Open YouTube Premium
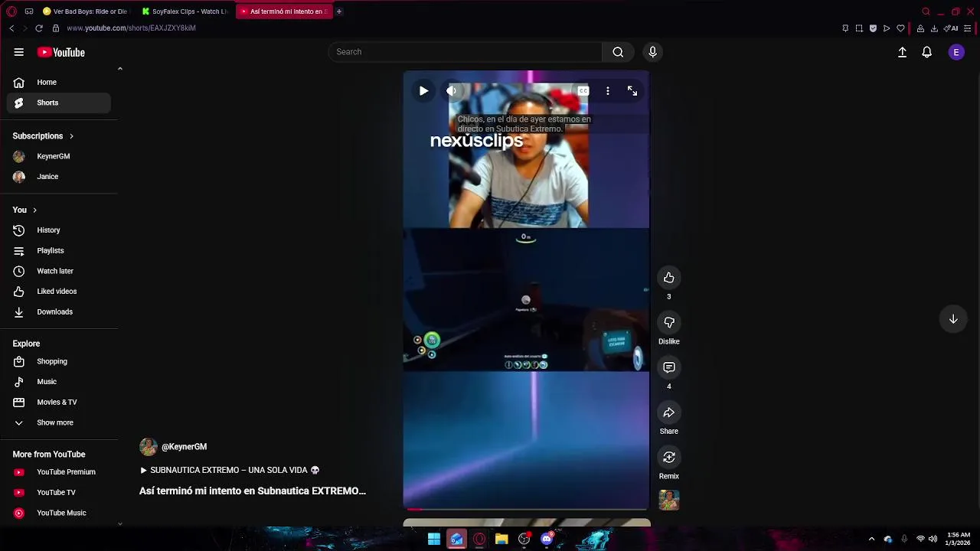 (x=59, y=472)
